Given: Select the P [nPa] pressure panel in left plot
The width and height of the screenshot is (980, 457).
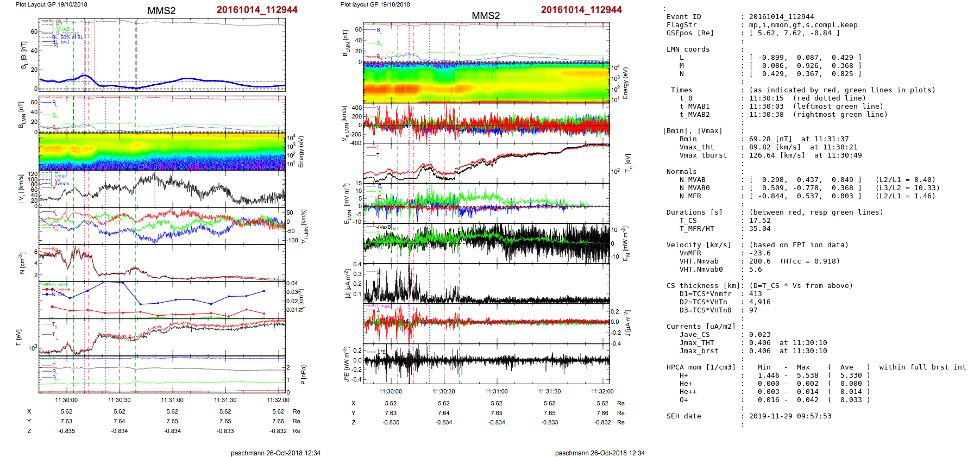Looking at the screenshot, I should (162, 375).
